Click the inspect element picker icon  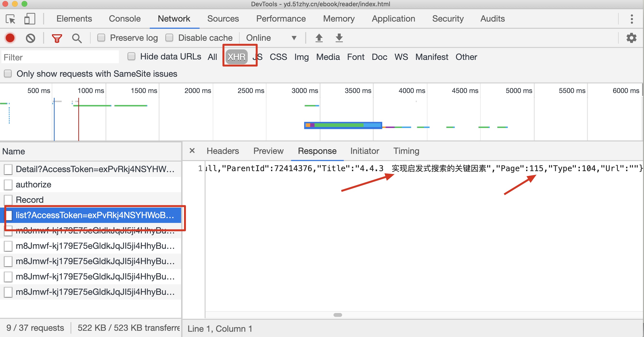[11, 19]
